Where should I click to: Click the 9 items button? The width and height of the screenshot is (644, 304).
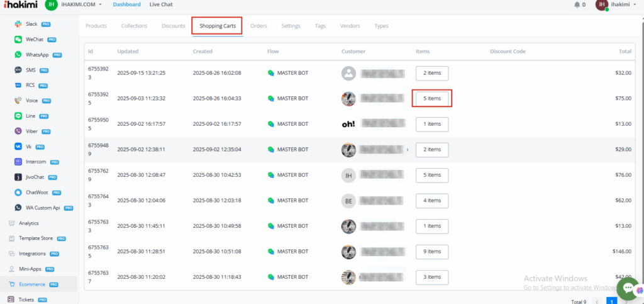tap(432, 252)
